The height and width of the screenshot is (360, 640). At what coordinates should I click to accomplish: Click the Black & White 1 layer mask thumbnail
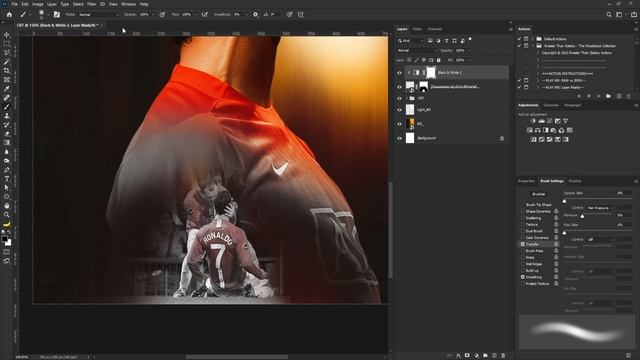(x=431, y=73)
